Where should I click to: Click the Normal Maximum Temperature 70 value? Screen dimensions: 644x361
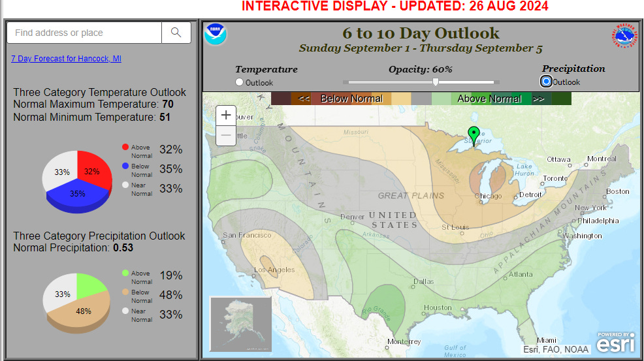click(168, 104)
